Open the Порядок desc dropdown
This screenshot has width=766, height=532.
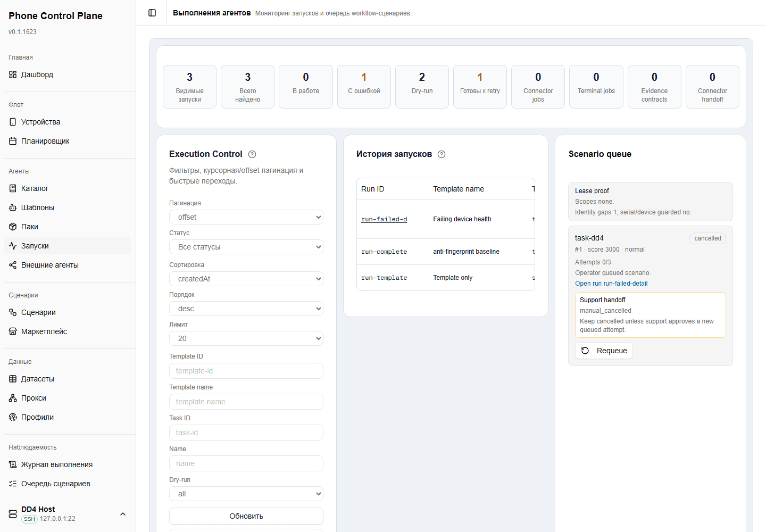pyautogui.click(x=246, y=309)
